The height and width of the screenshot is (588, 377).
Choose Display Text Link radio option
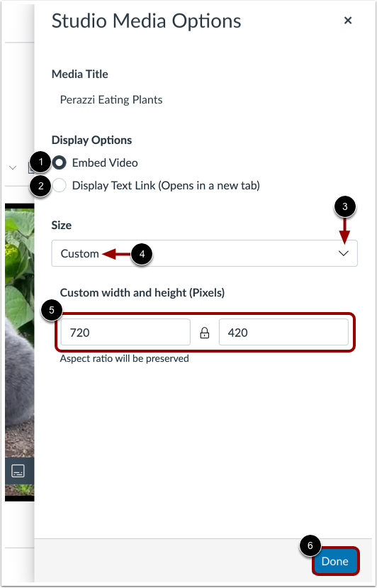(60, 185)
